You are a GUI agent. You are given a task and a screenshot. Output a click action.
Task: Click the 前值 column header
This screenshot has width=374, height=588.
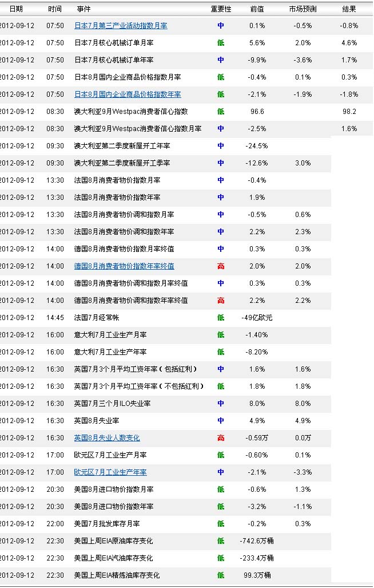(x=257, y=9)
